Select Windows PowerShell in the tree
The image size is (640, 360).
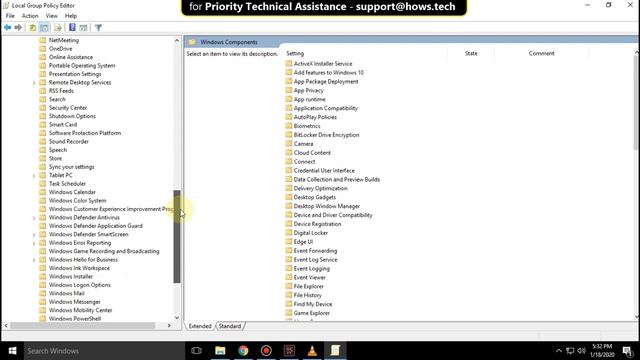coord(75,318)
